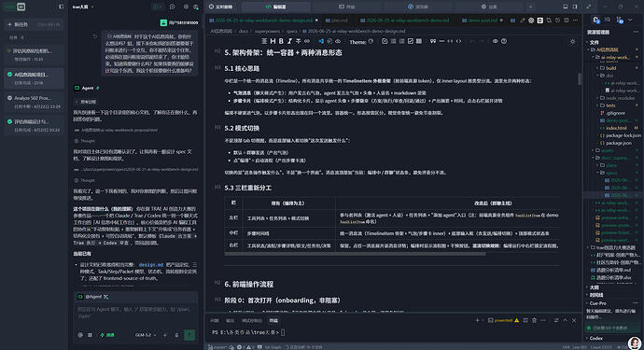
Task: Switch to the 终端 top tab
Action: click(x=347, y=7)
